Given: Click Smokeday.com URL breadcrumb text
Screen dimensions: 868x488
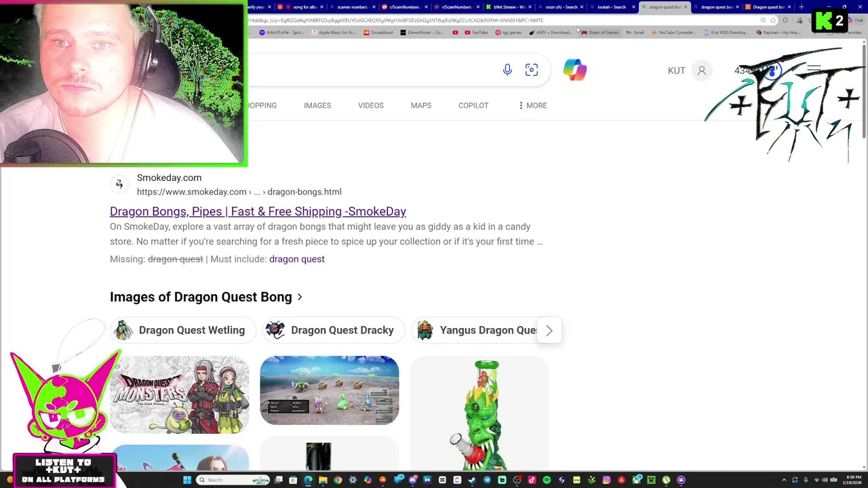Looking at the screenshot, I should (x=239, y=192).
